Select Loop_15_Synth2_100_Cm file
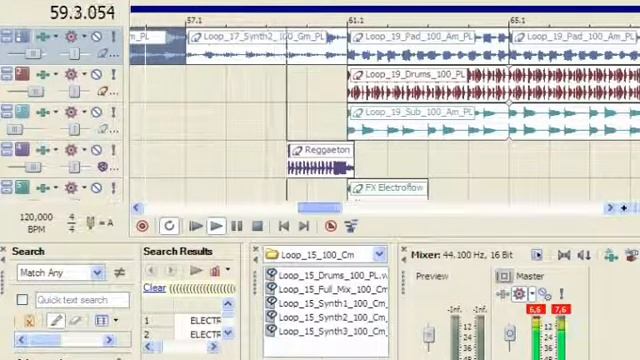This screenshot has width=640, height=360. pos(327,317)
